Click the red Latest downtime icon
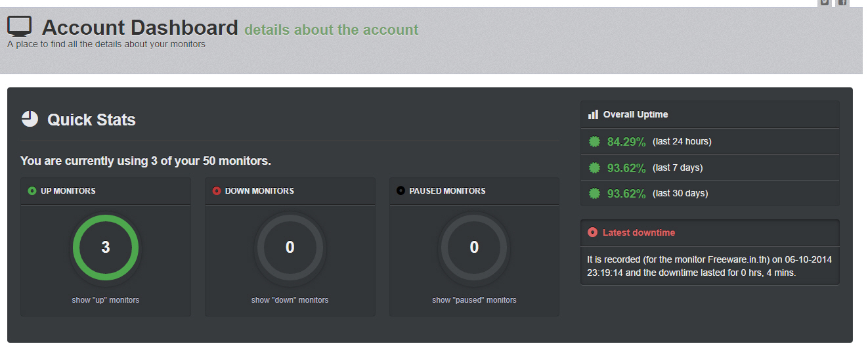 593,232
